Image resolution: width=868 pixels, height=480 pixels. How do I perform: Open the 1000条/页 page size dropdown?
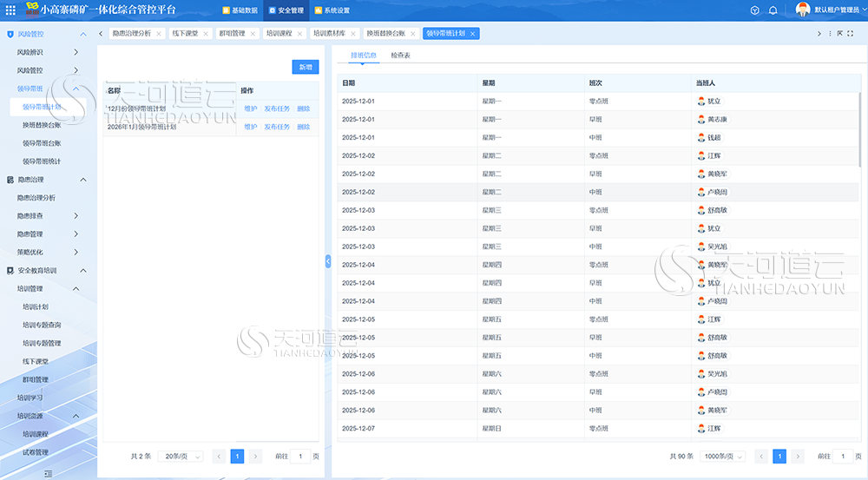[722, 457]
